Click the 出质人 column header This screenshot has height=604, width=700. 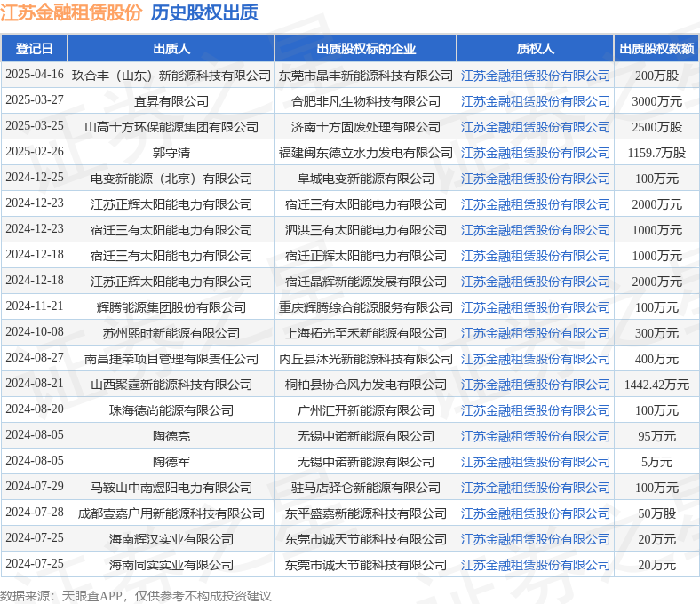(x=171, y=48)
